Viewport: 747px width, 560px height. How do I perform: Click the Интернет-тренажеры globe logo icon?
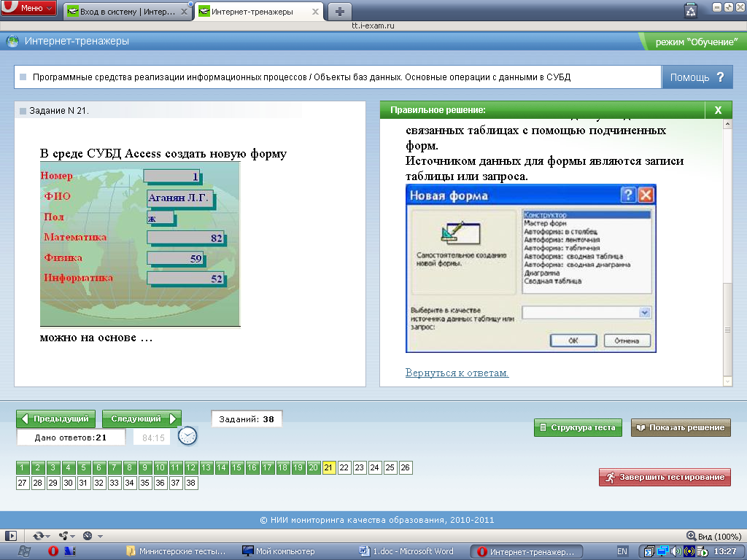point(12,42)
